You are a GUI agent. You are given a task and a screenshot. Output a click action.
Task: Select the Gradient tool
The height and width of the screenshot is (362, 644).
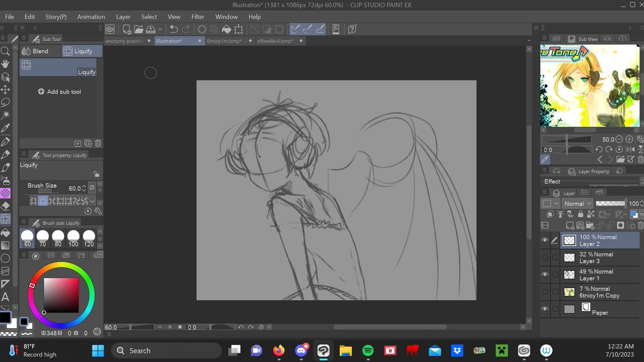point(5,245)
